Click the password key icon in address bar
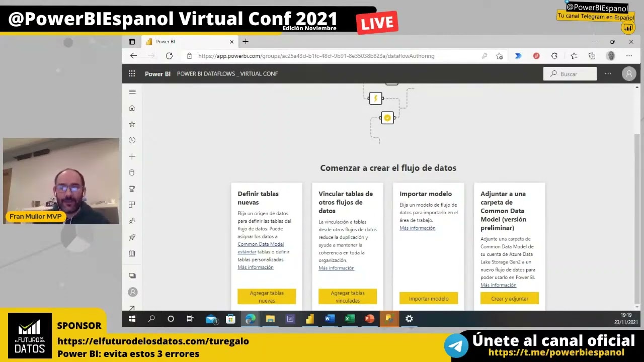 point(485,56)
